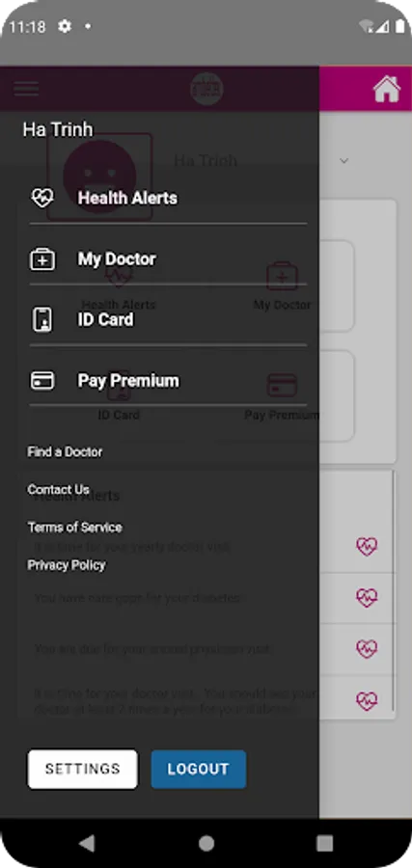Open Find a Doctor link
The height and width of the screenshot is (868, 412).
[x=65, y=451]
